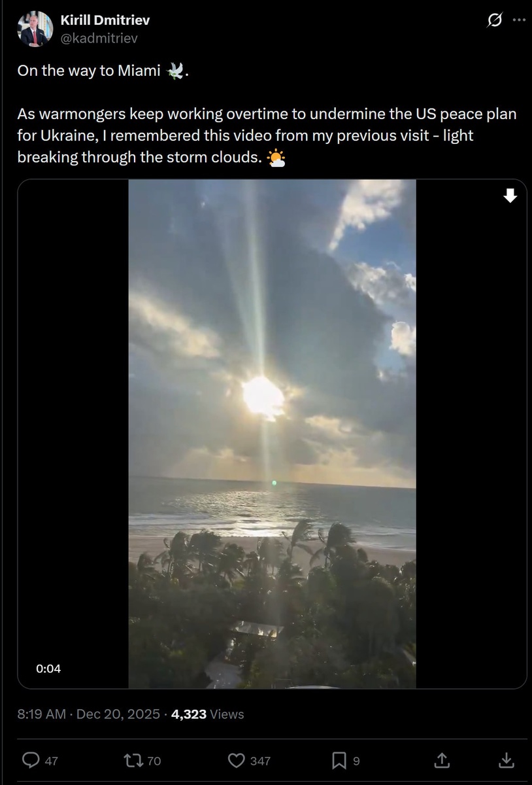Screen dimensions: 532x785
Task: Click the 347 likes count
Action: [260, 761]
